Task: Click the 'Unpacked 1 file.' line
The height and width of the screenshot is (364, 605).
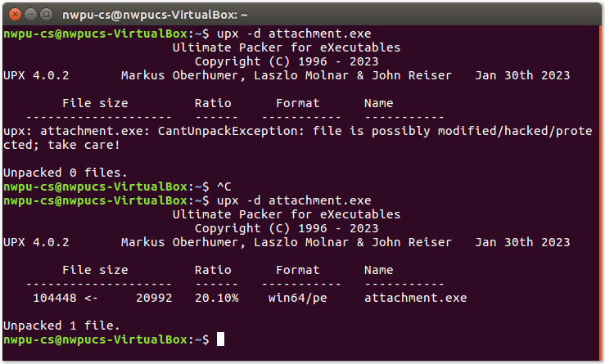Action: [61, 326]
